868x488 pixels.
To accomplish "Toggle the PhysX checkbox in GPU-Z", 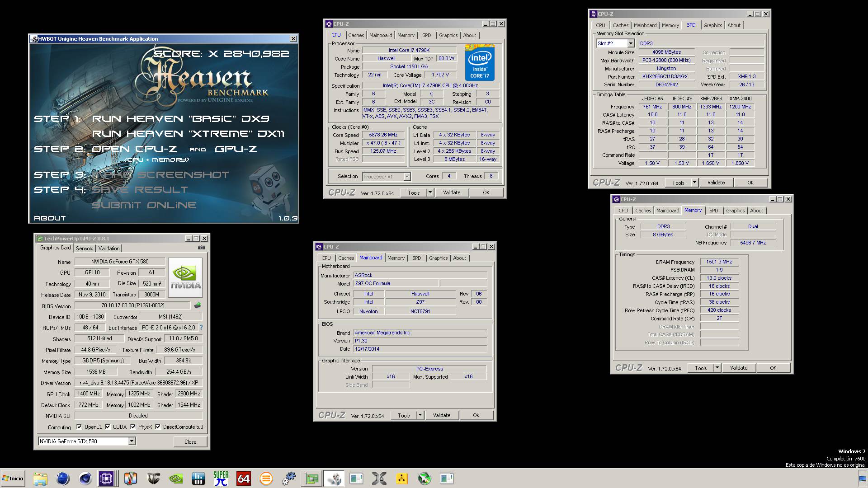I will click(133, 427).
